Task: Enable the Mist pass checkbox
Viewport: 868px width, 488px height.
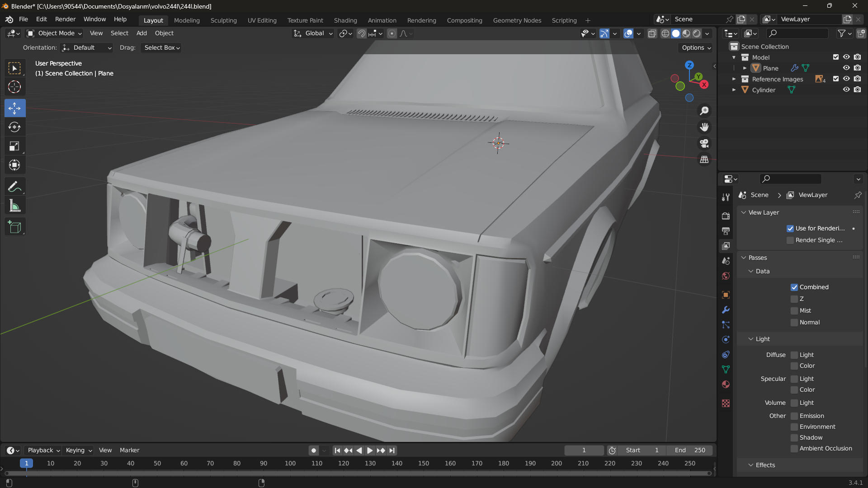Action: [x=794, y=311]
